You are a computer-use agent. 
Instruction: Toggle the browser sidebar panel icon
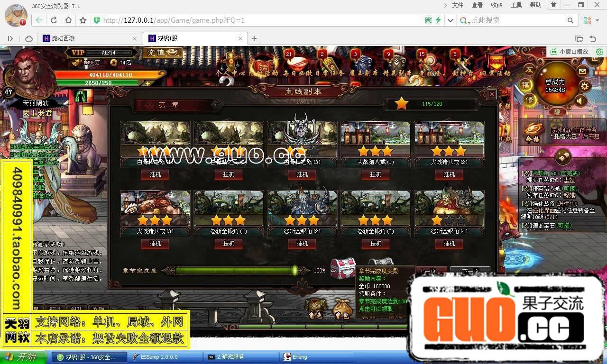click(x=10, y=38)
